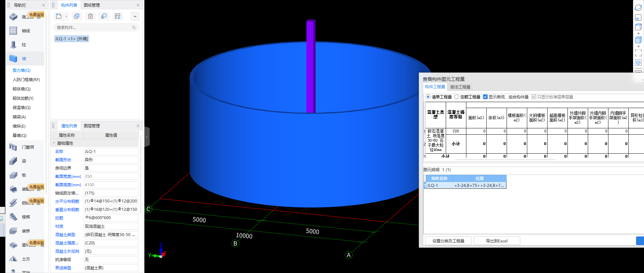
Task: Click the save component archive icon
Action: [x=117, y=16]
